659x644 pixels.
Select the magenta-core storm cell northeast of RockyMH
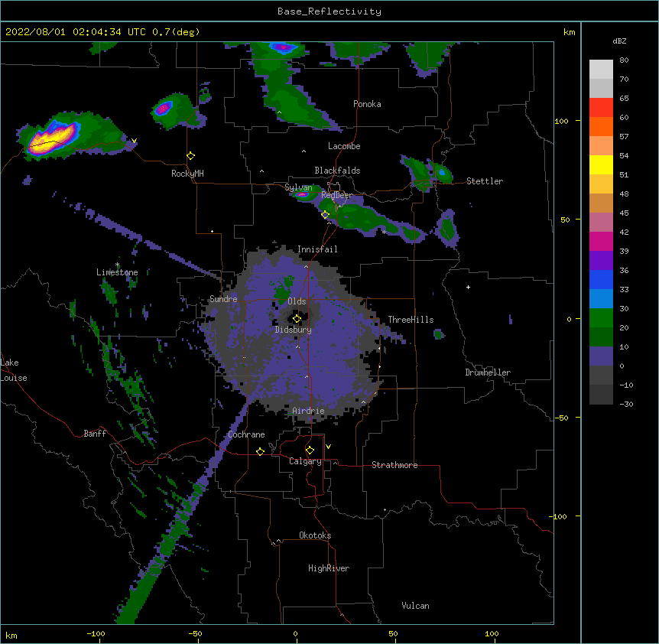[x=163, y=109]
